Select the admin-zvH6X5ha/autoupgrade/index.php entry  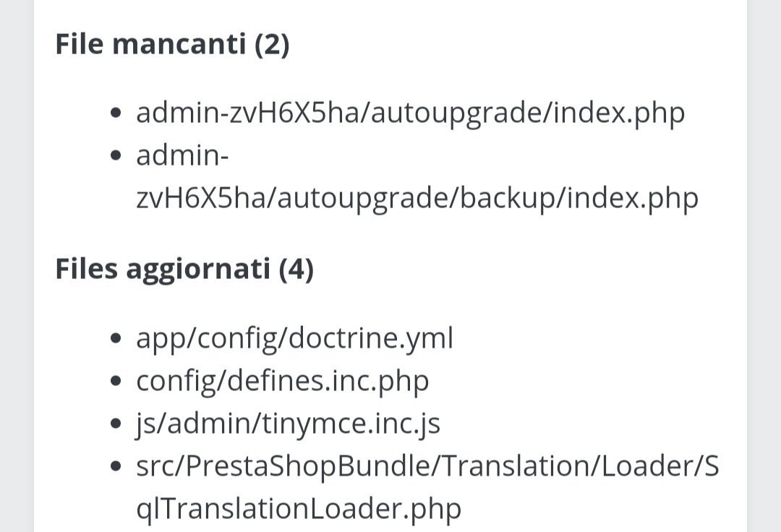point(411,113)
